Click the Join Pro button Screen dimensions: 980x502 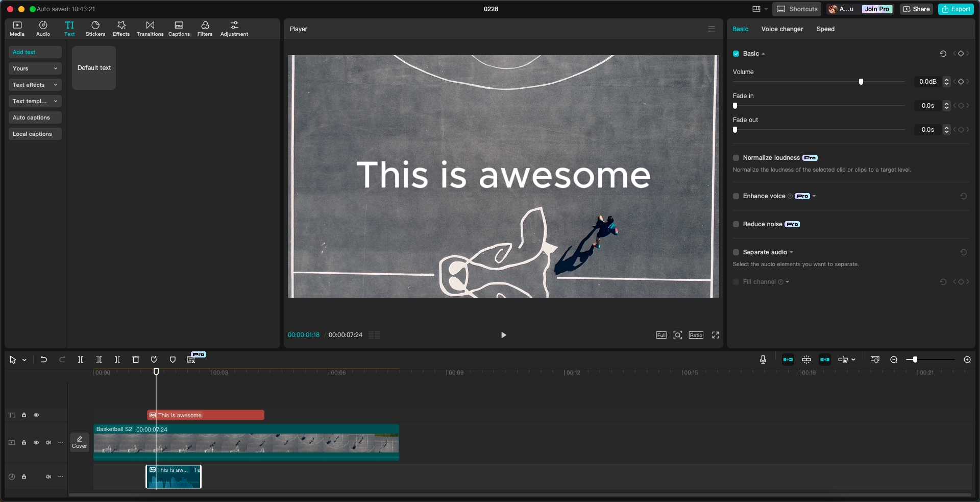(877, 9)
